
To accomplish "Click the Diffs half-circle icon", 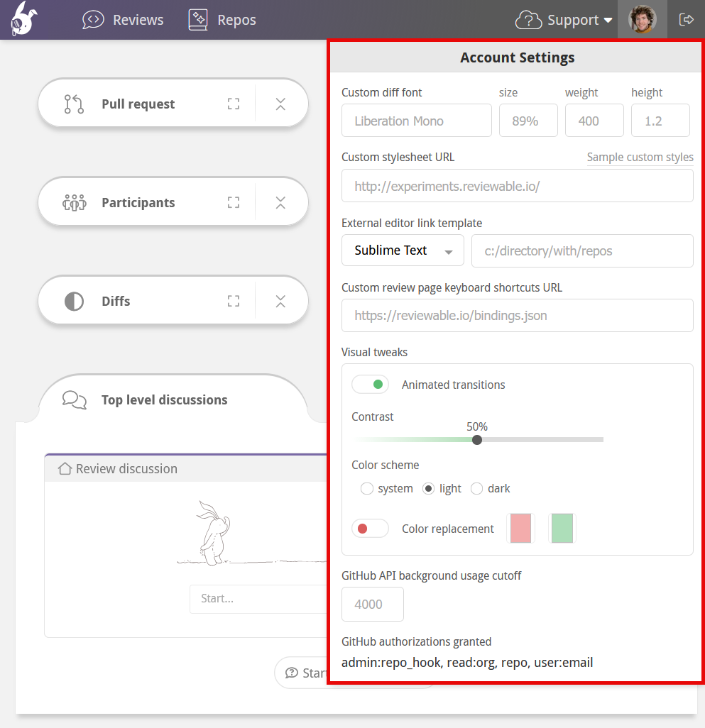I will [x=74, y=300].
